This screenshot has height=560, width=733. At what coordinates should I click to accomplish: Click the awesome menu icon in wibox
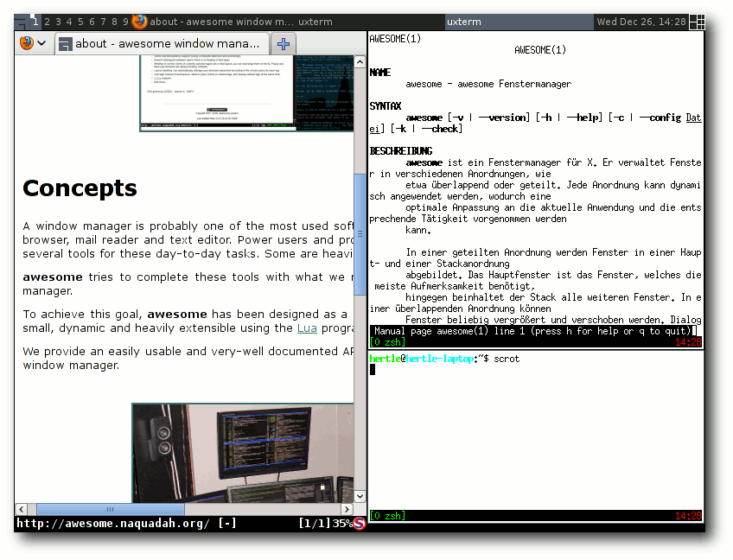21,22
